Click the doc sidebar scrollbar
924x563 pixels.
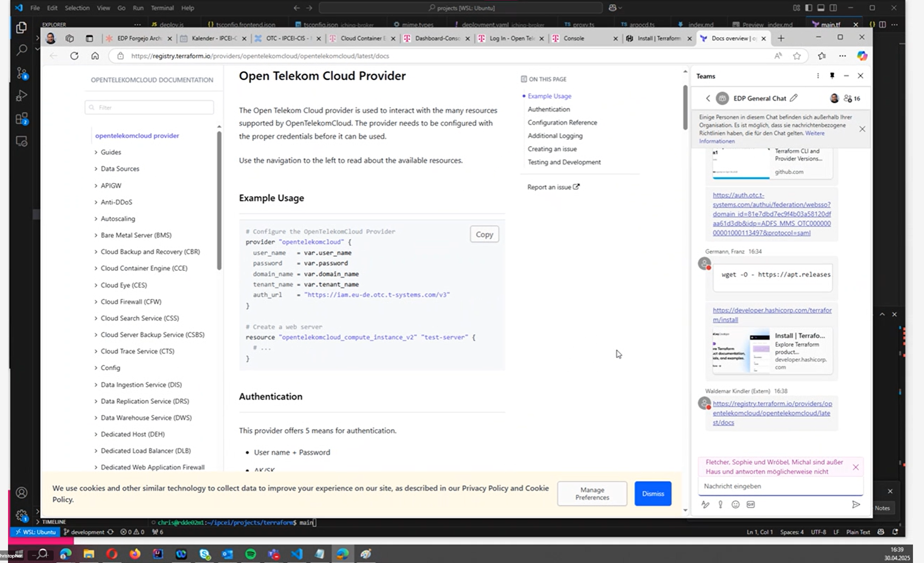[219, 201]
